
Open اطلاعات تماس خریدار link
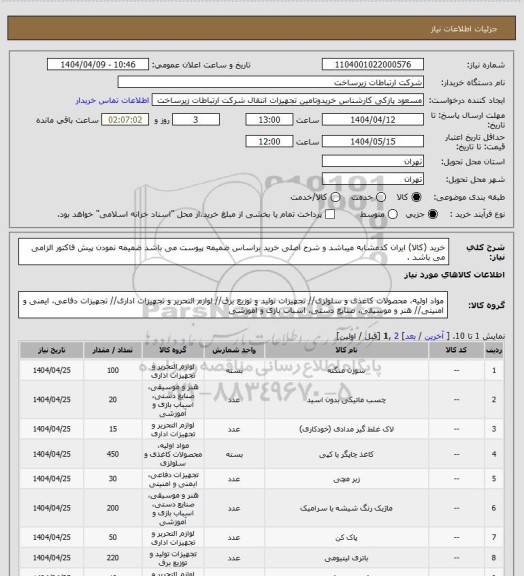tap(112, 100)
